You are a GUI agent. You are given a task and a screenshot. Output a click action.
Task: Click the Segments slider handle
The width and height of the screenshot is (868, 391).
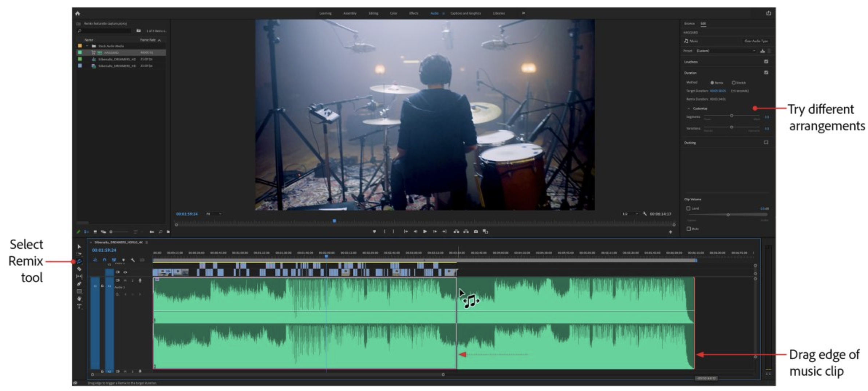[x=731, y=116]
